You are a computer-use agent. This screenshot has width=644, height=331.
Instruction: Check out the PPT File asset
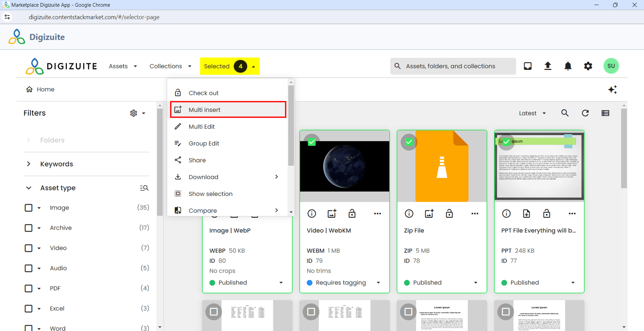(547, 214)
